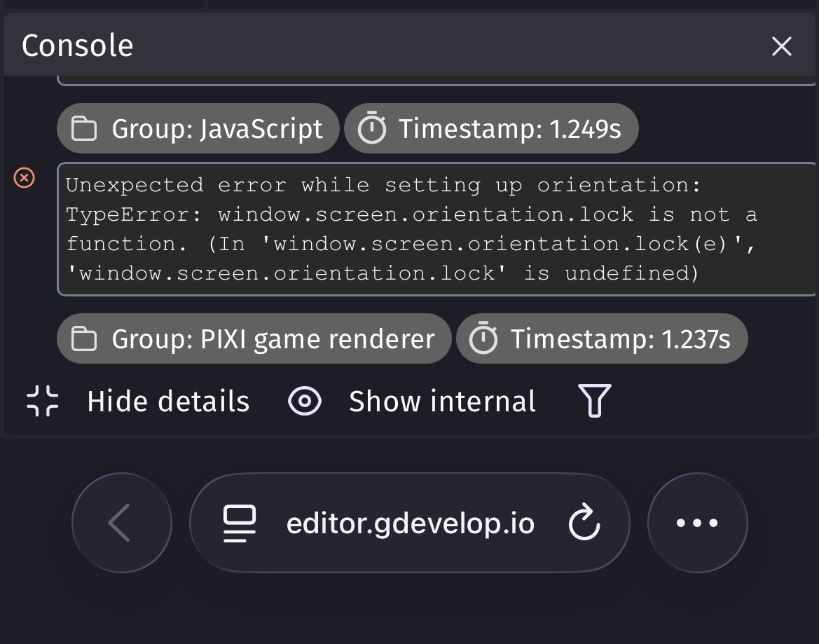
Task: Select the Group: PIXI game renderer chip
Action: tap(254, 338)
